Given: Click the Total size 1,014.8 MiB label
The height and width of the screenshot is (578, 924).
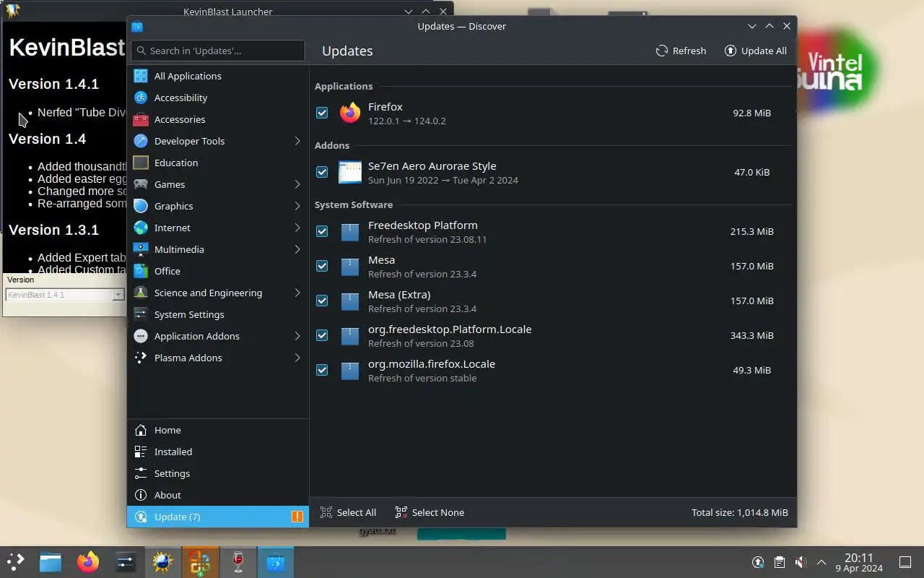Looking at the screenshot, I should 740,512.
